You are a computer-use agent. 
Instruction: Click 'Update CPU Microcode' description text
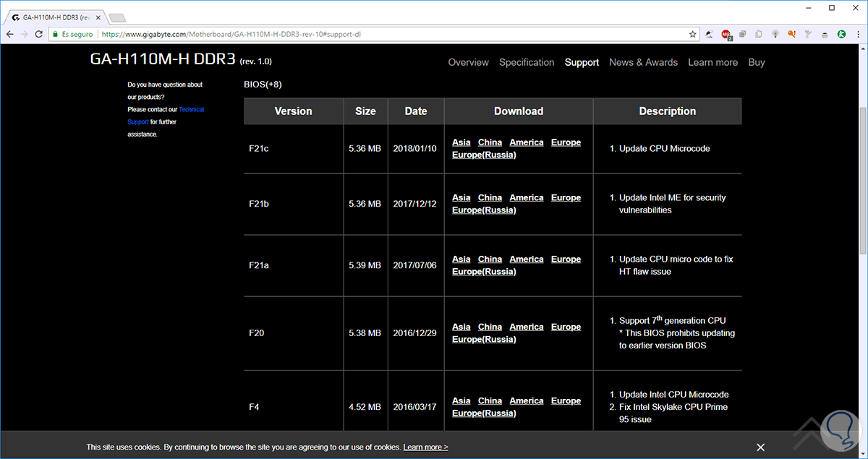click(x=665, y=148)
